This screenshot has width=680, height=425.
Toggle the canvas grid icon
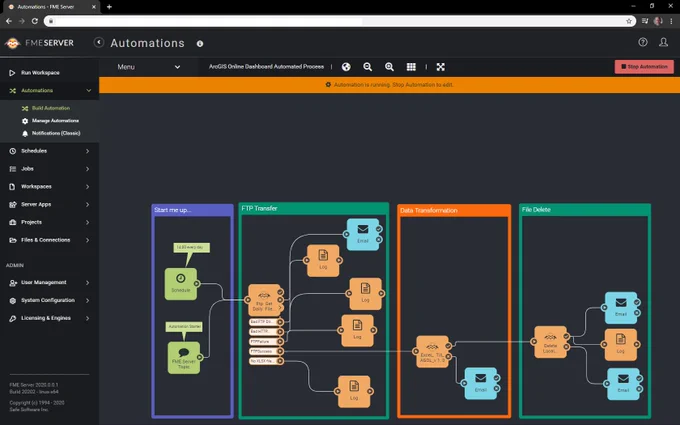(x=411, y=67)
